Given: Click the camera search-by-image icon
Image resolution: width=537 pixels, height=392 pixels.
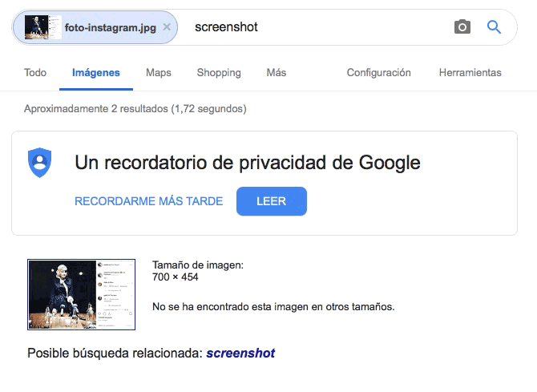Looking at the screenshot, I should [x=462, y=27].
